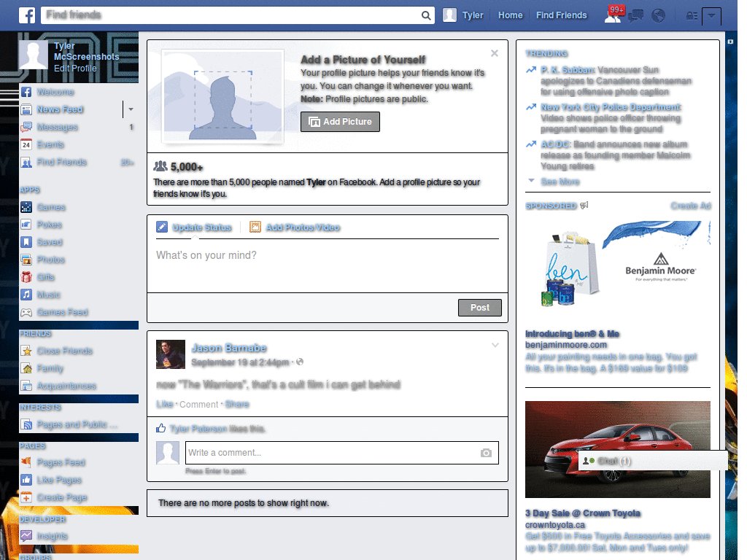Open the account menu dropdown arrow
Viewport: 747px width, 560px height.
[x=711, y=16]
